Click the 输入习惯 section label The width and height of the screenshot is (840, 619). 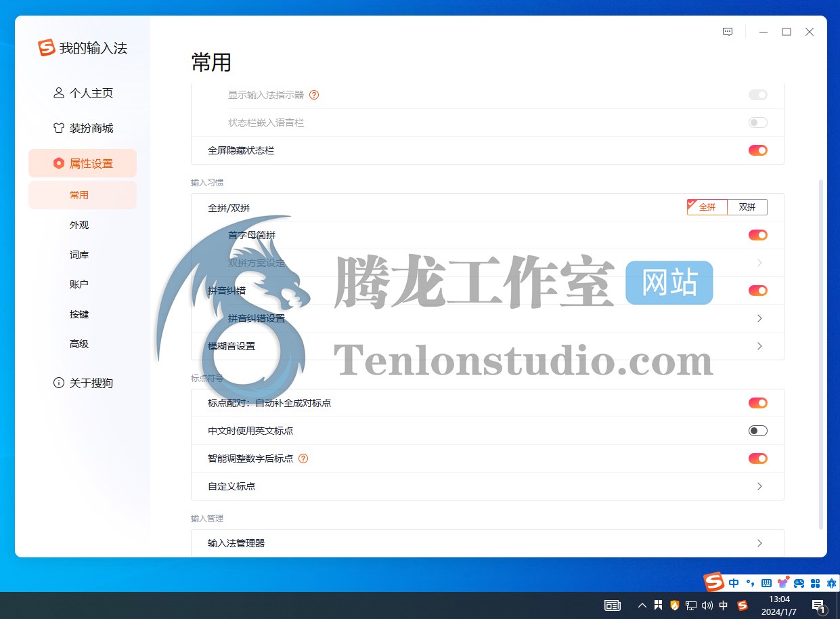pyautogui.click(x=207, y=182)
